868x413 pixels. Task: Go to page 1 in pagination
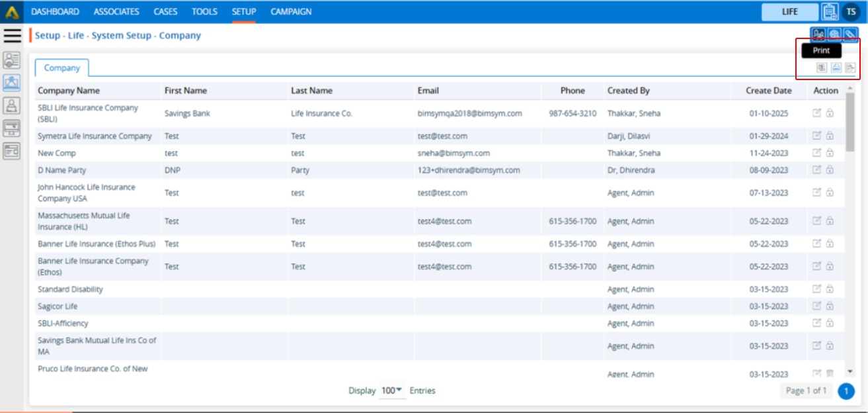[x=846, y=391]
